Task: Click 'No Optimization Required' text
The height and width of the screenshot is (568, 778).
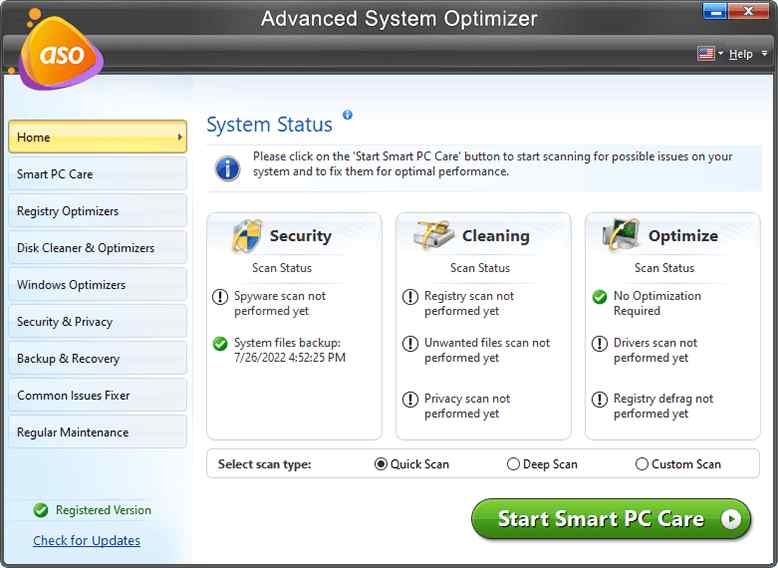Action: coord(657,304)
